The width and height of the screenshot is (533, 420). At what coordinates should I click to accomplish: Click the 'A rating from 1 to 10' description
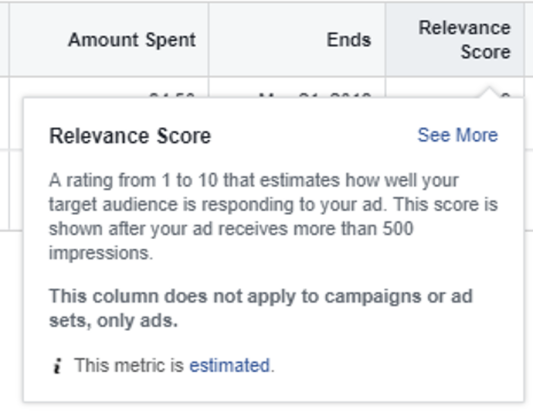[273, 216]
